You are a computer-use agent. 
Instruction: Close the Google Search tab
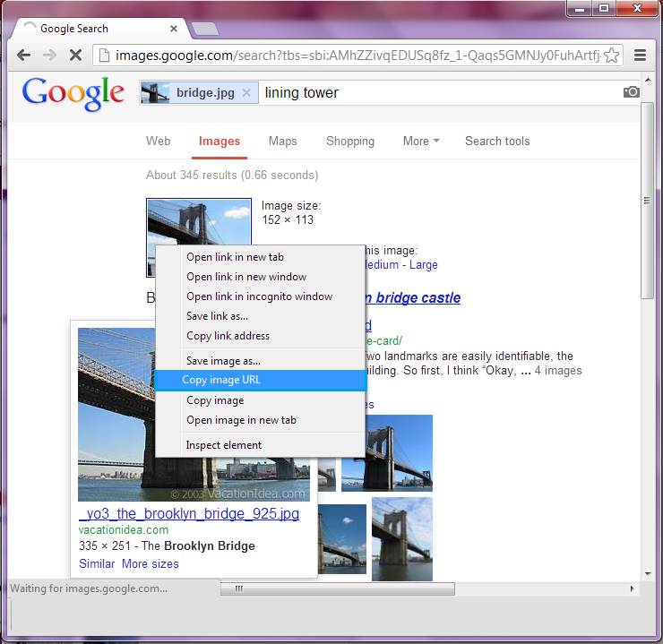(x=173, y=29)
